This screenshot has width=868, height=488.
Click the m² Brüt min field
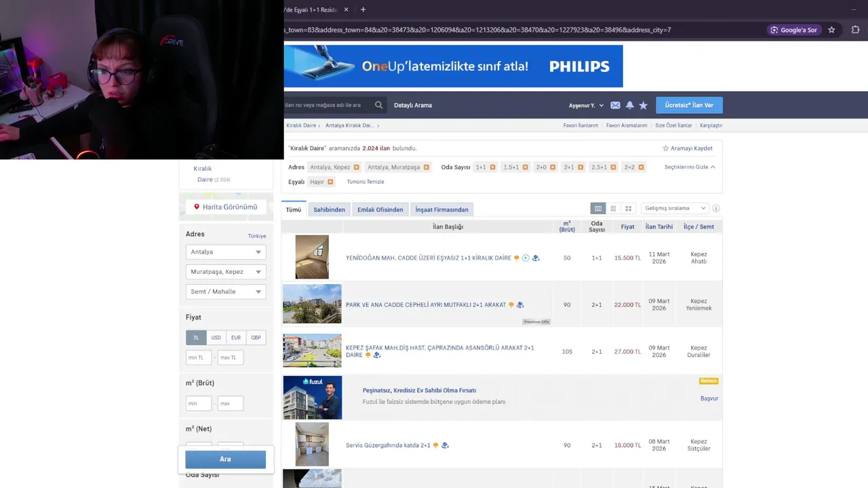(199, 403)
